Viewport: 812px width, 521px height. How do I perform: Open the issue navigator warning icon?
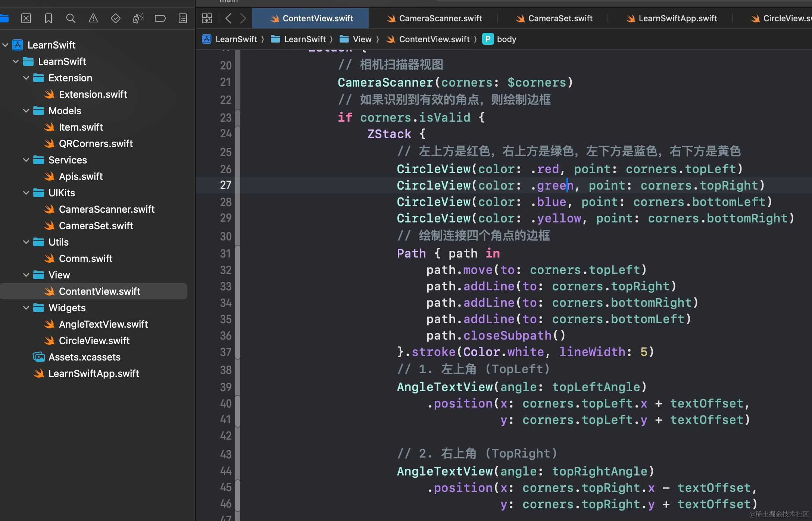tap(93, 18)
